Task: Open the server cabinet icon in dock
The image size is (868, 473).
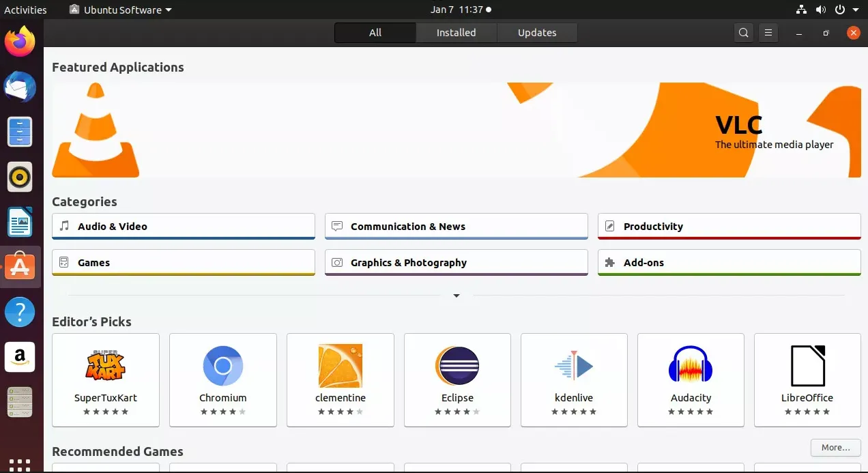Action: click(20, 402)
